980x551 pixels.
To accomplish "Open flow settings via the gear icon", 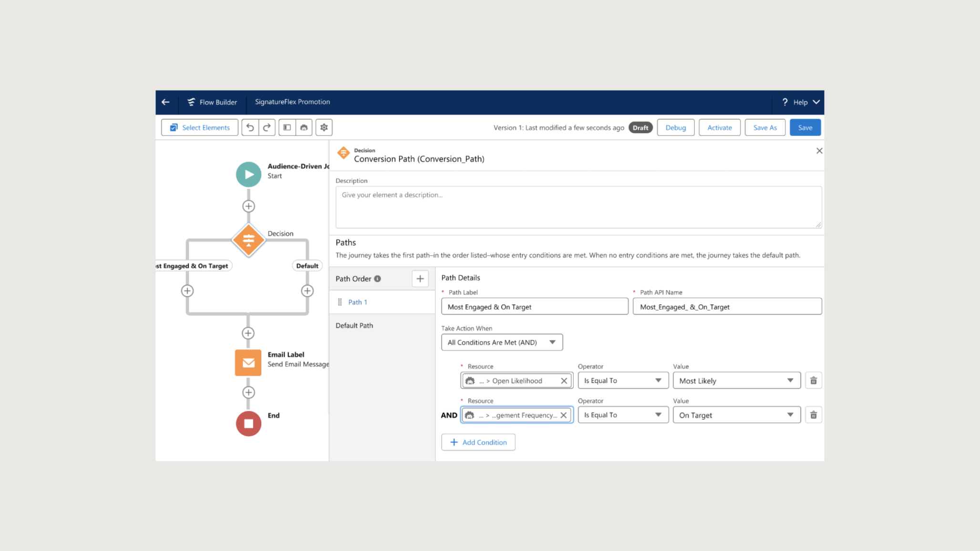I will click(324, 127).
